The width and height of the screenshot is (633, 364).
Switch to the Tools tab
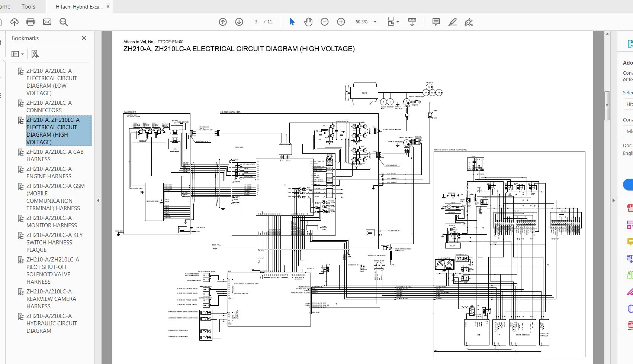[28, 6]
